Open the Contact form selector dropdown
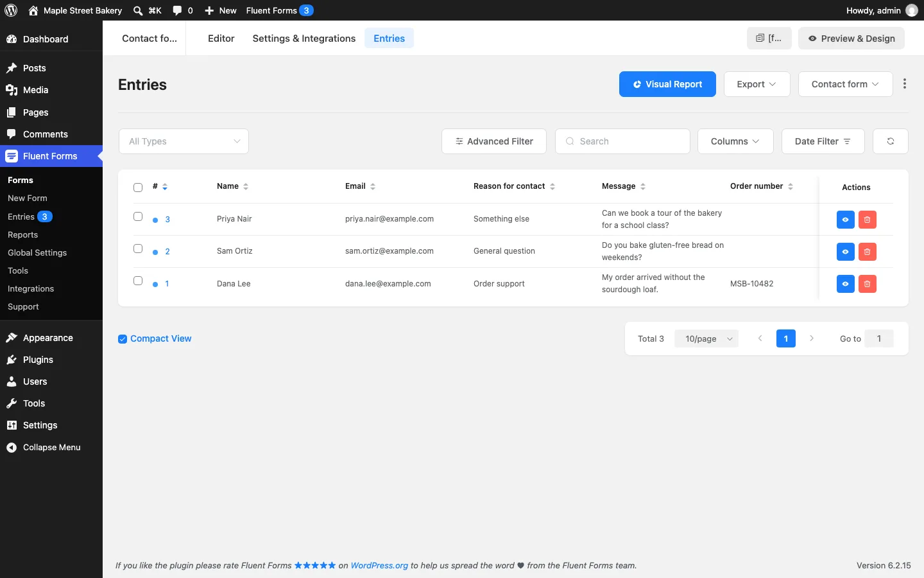 pos(846,84)
